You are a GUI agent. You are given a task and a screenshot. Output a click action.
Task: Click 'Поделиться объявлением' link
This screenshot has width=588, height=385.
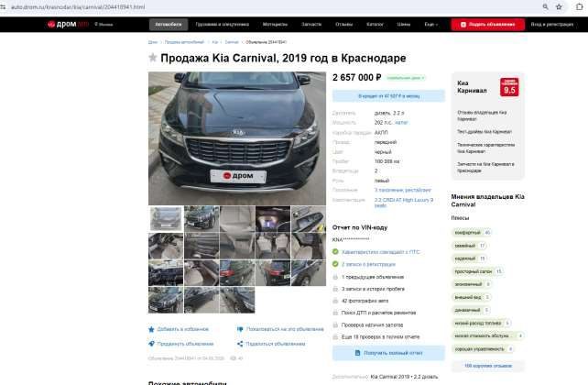276,344
